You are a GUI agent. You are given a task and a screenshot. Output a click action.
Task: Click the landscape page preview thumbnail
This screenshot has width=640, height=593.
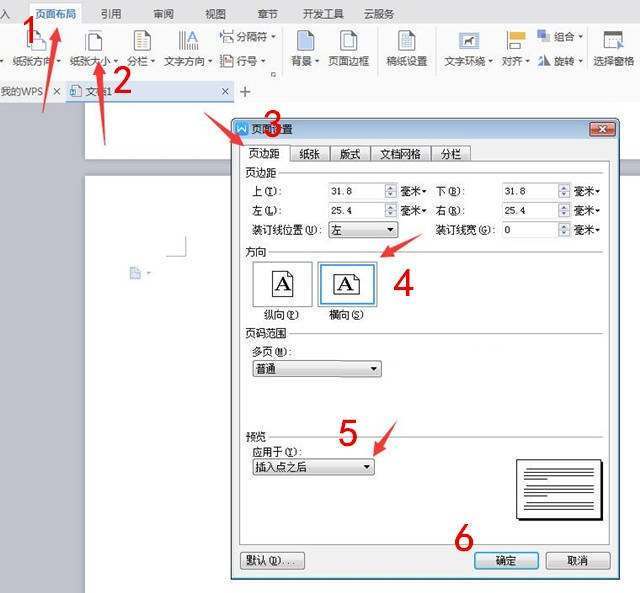pyautogui.click(x=559, y=489)
